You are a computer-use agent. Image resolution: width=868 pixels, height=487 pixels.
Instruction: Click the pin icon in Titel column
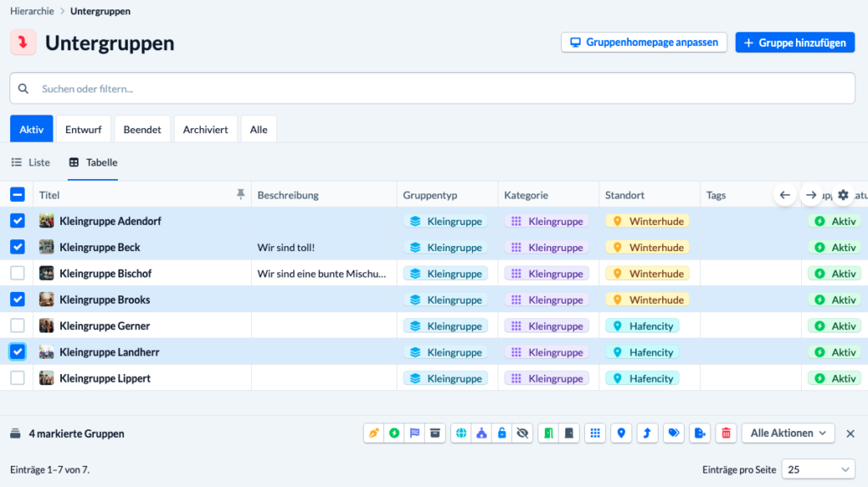pos(240,194)
